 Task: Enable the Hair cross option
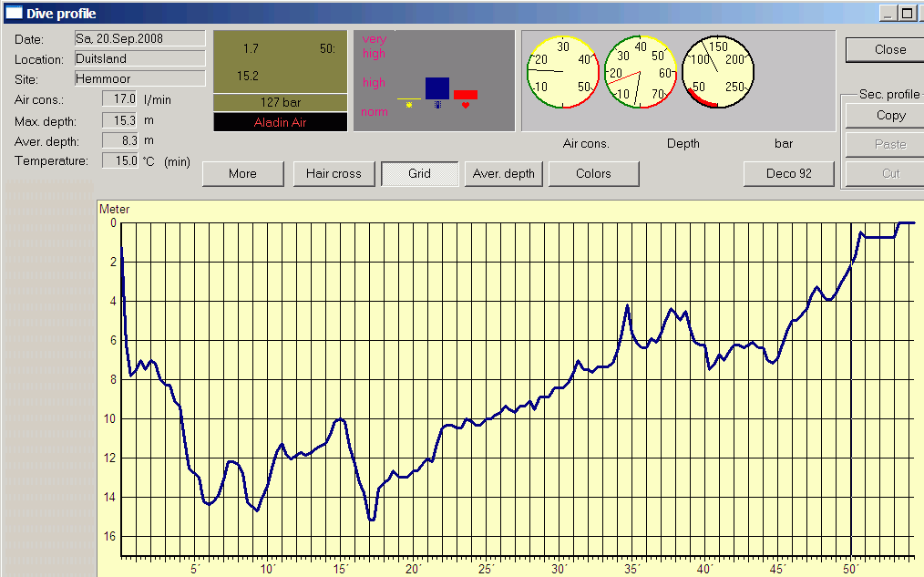point(334,174)
